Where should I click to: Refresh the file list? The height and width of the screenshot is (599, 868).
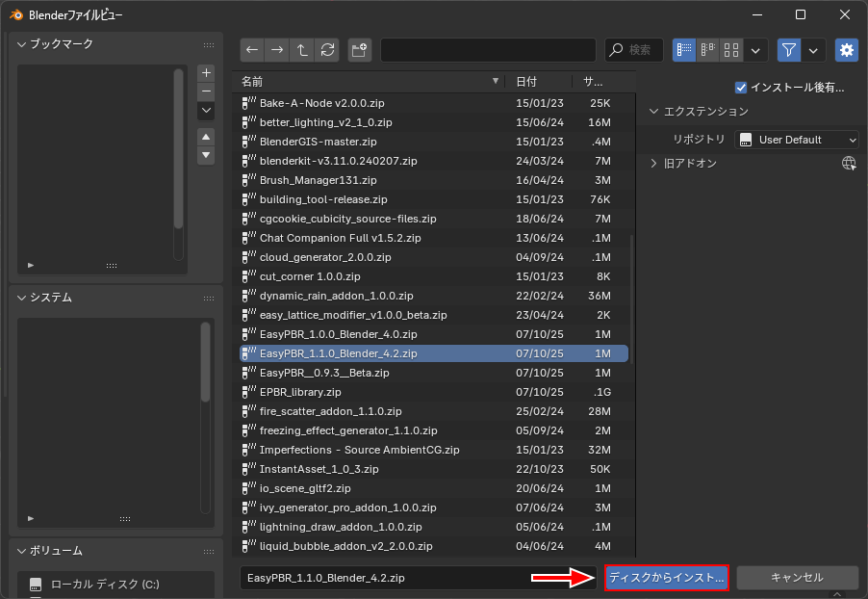pos(327,50)
